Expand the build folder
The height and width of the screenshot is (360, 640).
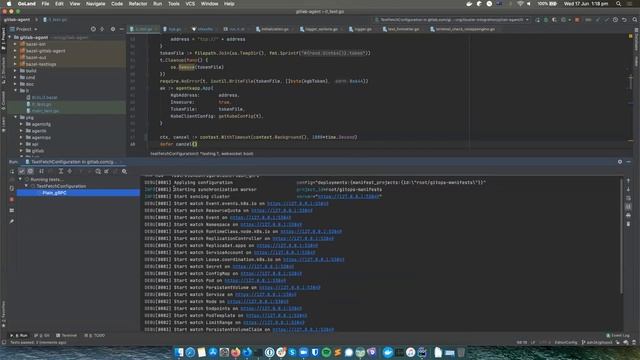coord(16,71)
